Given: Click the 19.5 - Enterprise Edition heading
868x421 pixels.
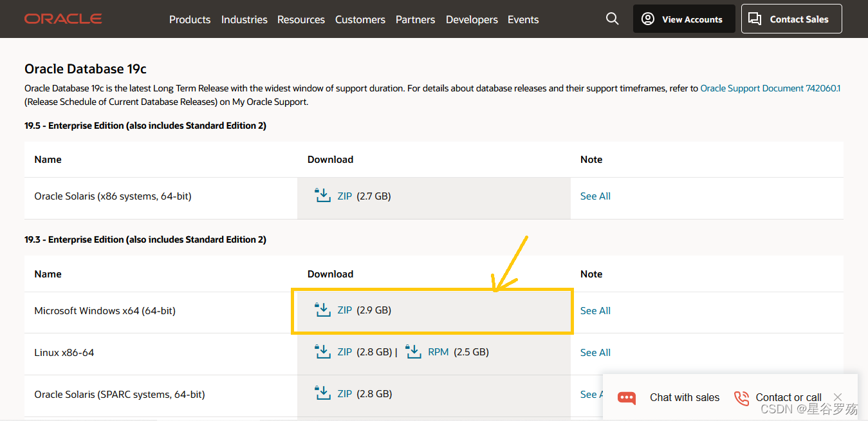Looking at the screenshot, I should coord(145,126).
